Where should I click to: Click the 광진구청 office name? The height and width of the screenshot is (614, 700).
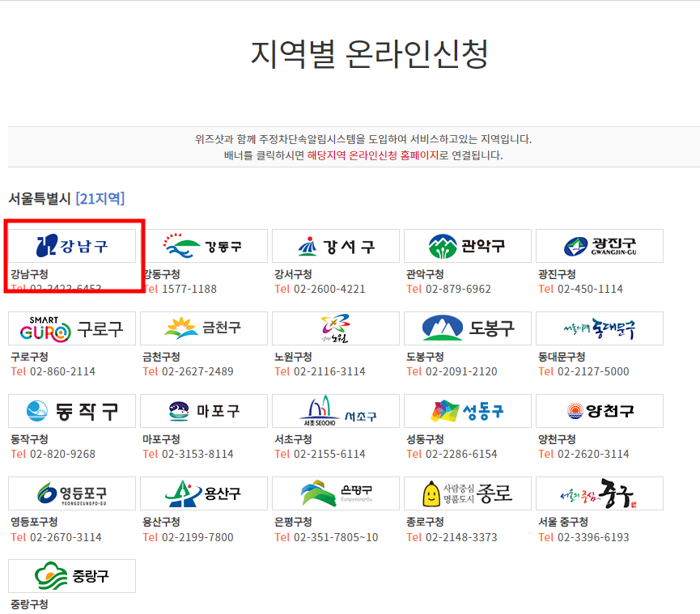(557, 274)
